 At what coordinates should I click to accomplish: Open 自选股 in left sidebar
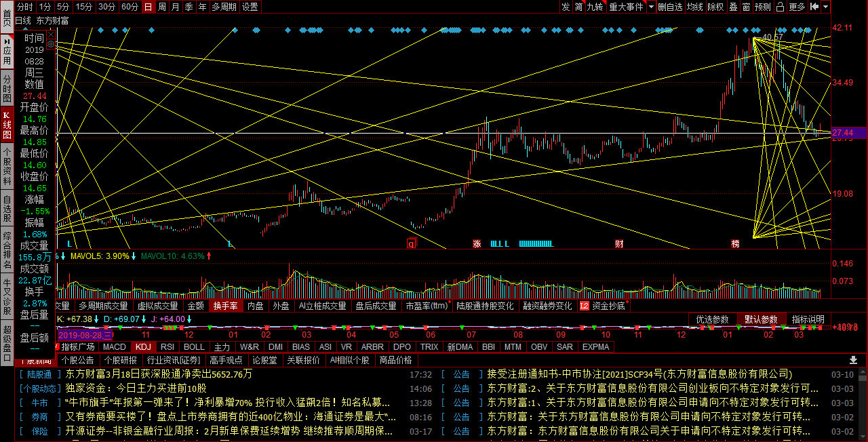click(7, 209)
